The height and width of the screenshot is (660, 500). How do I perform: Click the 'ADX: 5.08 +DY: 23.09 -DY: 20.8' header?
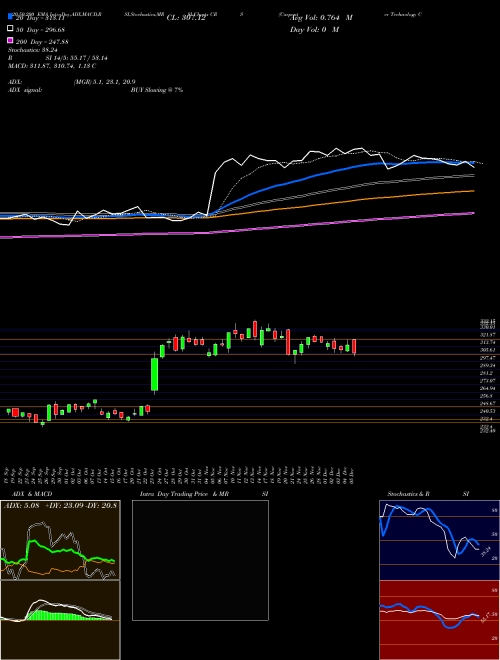[x=60, y=505]
